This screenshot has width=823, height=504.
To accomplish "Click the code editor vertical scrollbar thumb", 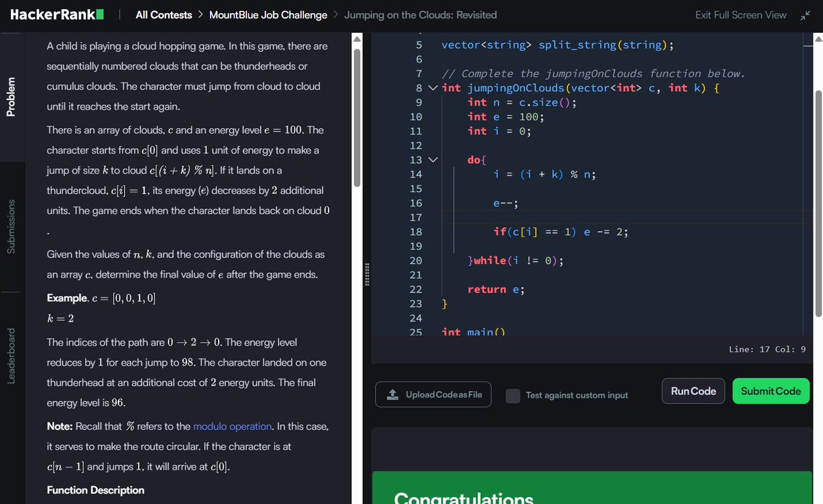I will [817, 202].
